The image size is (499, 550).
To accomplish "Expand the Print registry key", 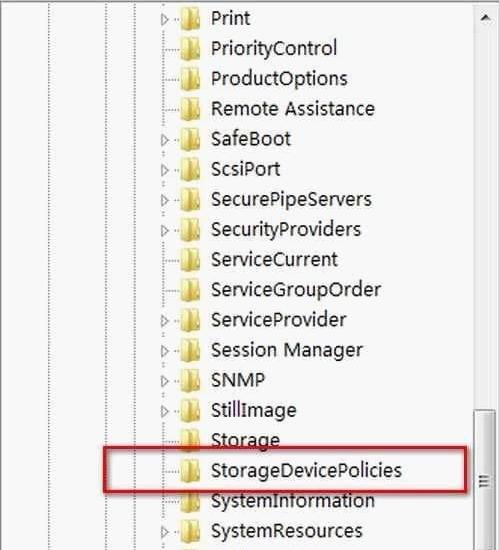I will [164, 19].
